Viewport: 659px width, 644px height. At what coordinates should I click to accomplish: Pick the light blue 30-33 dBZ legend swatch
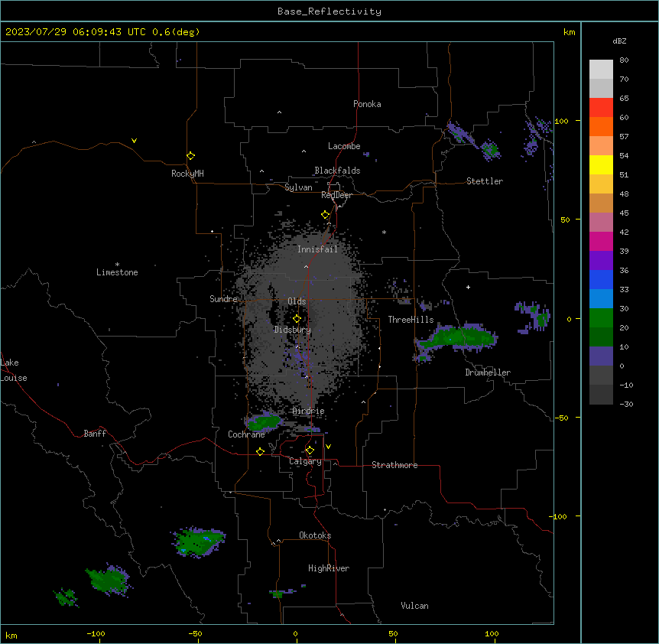[x=601, y=299]
